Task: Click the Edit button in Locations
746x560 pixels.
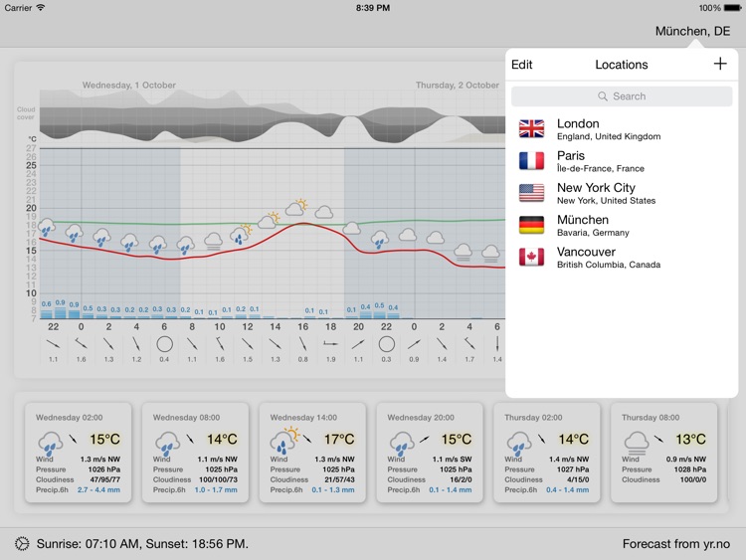Action: pos(521,65)
